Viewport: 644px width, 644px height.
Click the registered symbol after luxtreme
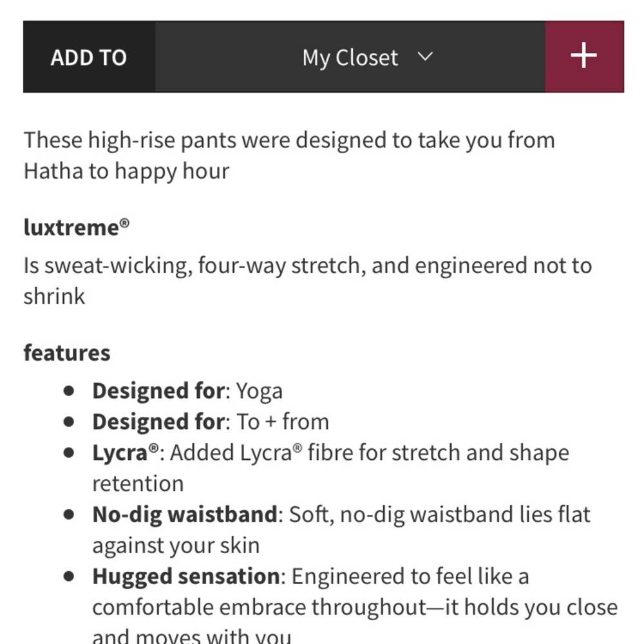pos(124,223)
